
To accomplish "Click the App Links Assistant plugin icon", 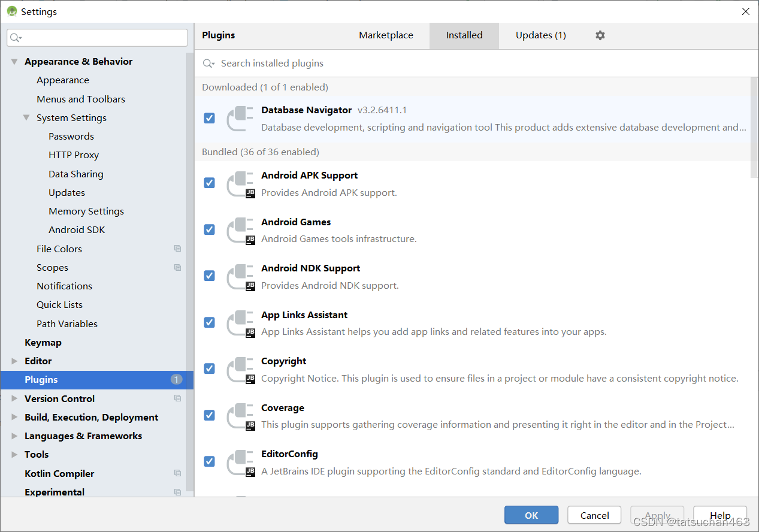I will click(x=240, y=324).
